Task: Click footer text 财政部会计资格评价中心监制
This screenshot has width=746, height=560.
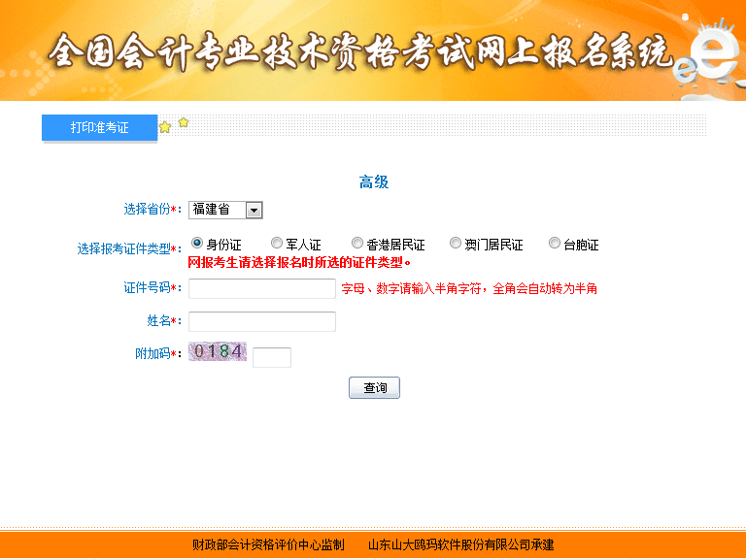Action: pos(268,544)
